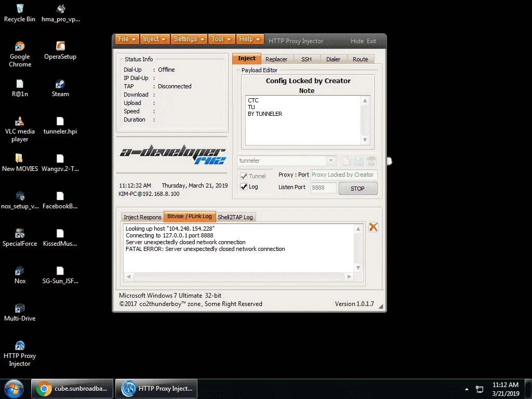This screenshot has height=399, width=532.
Task: Select FacebookB... file icon
Action: coord(60,200)
